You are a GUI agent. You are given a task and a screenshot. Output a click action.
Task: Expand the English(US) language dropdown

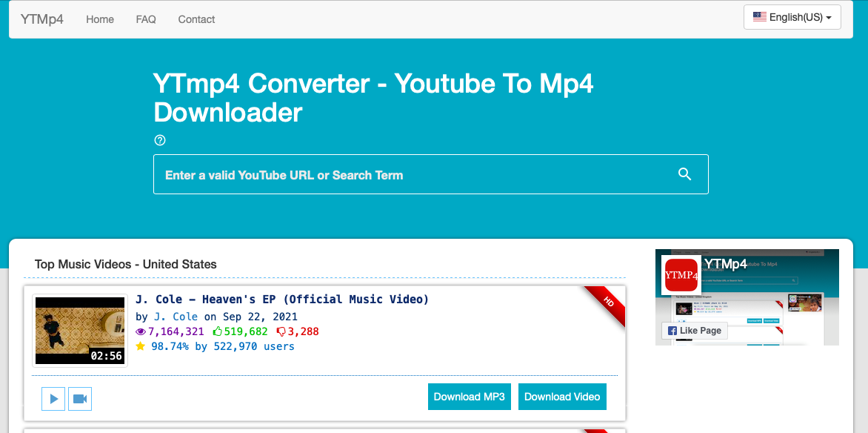click(x=792, y=17)
